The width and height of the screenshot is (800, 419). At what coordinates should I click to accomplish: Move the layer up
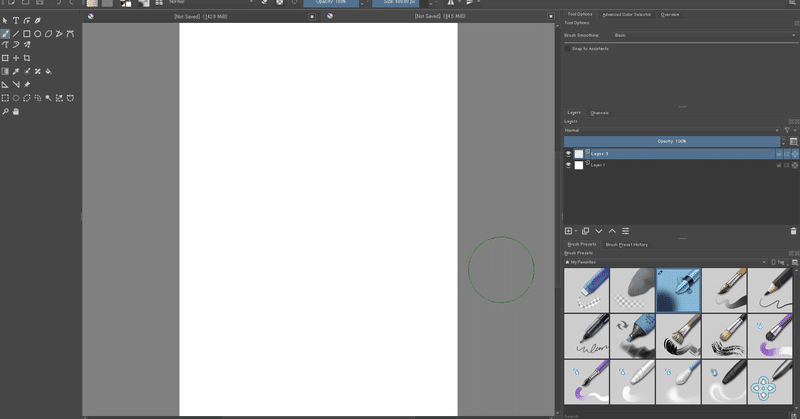(612, 231)
